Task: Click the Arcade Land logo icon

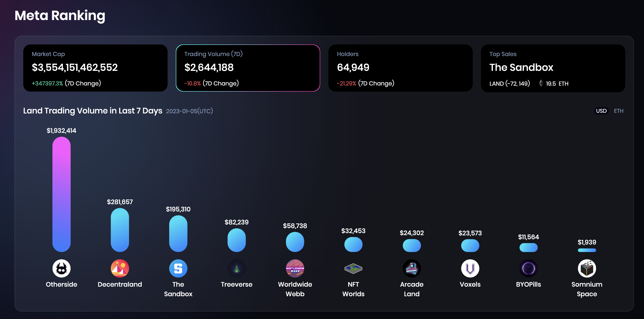Action: pos(412,268)
